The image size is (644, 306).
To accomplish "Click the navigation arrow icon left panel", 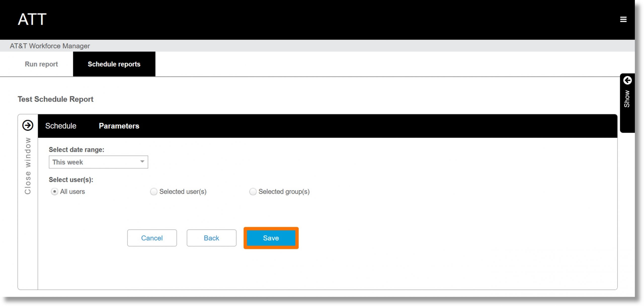I will point(27,126).
